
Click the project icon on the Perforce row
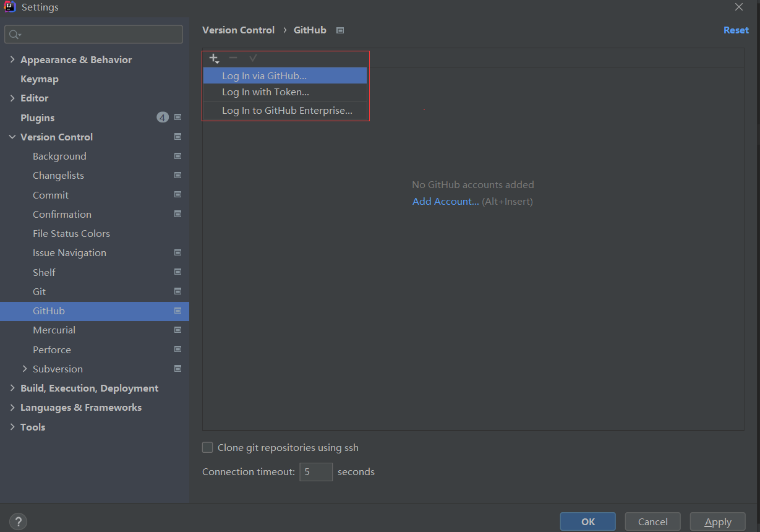click(x=177, y=350)
